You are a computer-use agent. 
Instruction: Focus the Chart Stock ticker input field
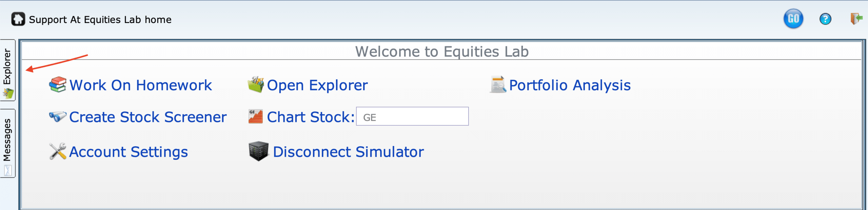tap(412, 117)
